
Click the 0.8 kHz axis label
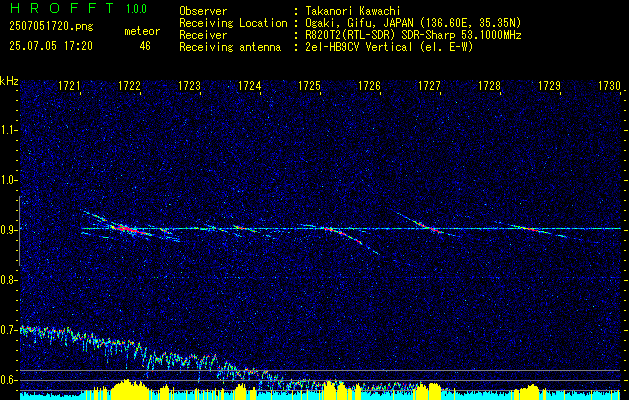click(x=8, y=280)
